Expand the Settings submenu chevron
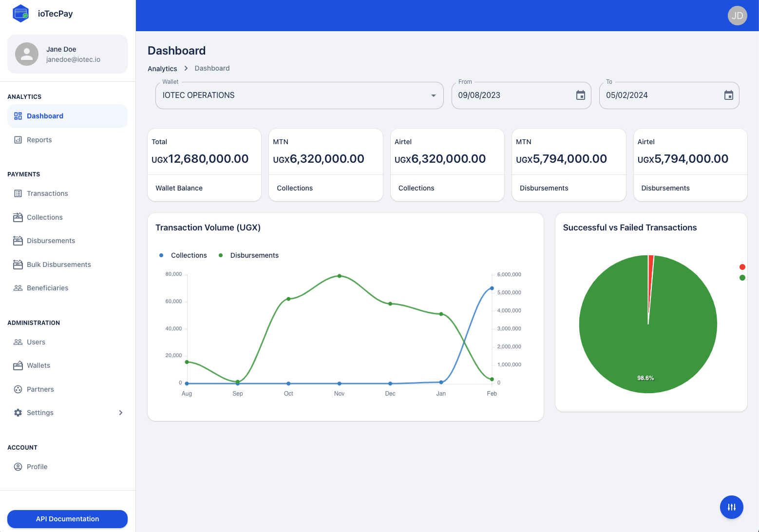This screenshot has width=759, height=532. (x=121, y=413)
